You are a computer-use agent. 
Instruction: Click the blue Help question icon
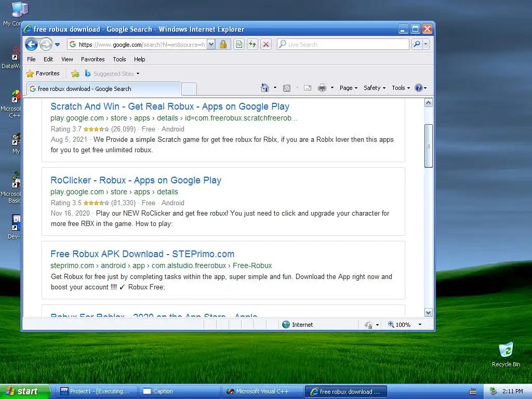tap(421, 88)
